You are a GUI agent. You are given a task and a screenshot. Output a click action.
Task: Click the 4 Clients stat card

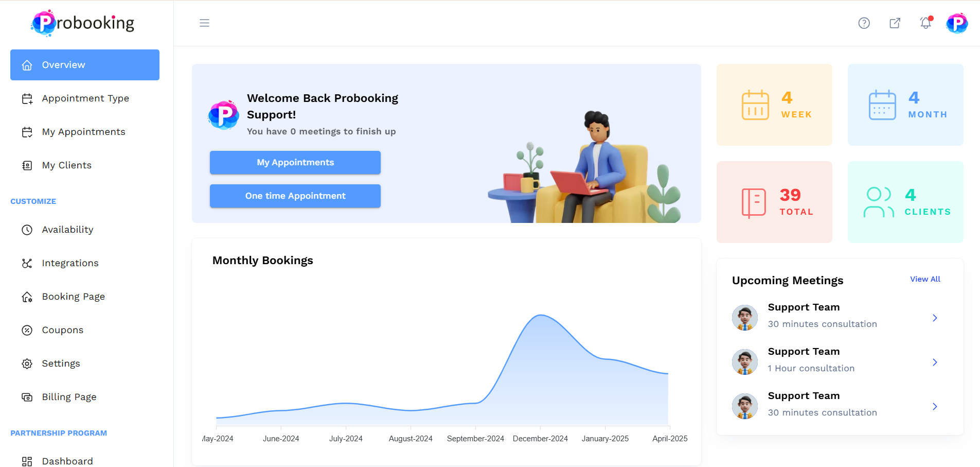point(905,202)
